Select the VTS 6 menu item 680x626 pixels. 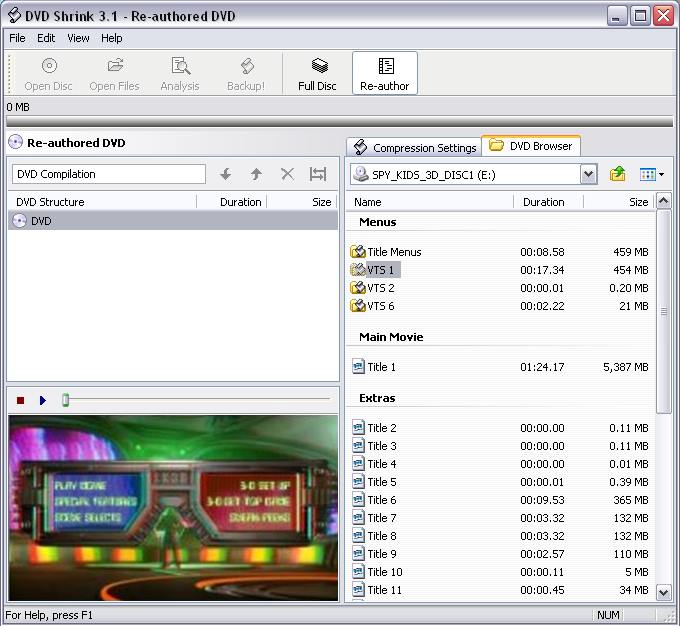tap(373, 306)
